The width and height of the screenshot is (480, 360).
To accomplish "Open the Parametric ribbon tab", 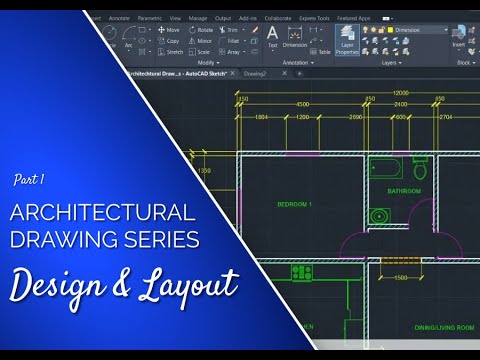I will tap(150, 18).
